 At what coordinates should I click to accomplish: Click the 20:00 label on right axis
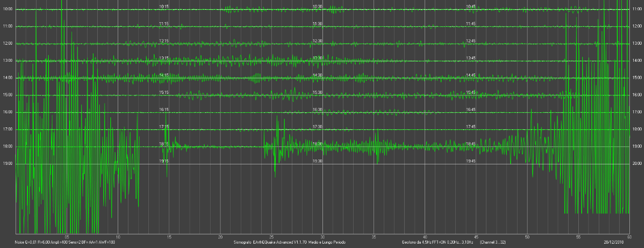637,164
